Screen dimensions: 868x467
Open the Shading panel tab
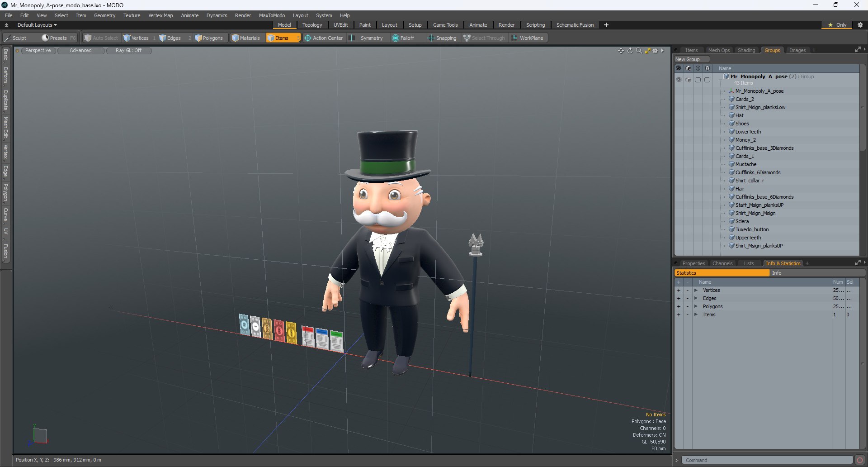(746, 50)
